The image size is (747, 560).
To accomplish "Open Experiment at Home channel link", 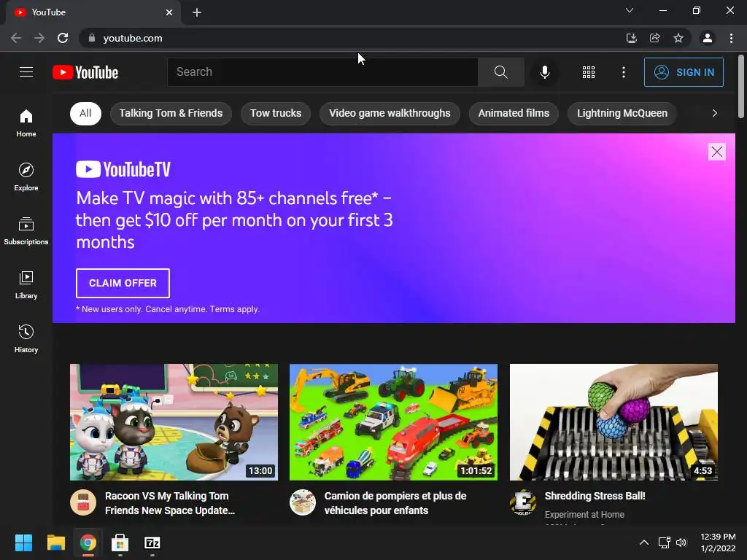I will [x=584, y=514].
